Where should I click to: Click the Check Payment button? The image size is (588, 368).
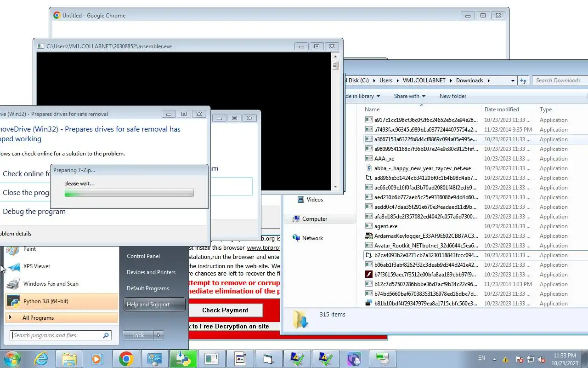point(225,310)
